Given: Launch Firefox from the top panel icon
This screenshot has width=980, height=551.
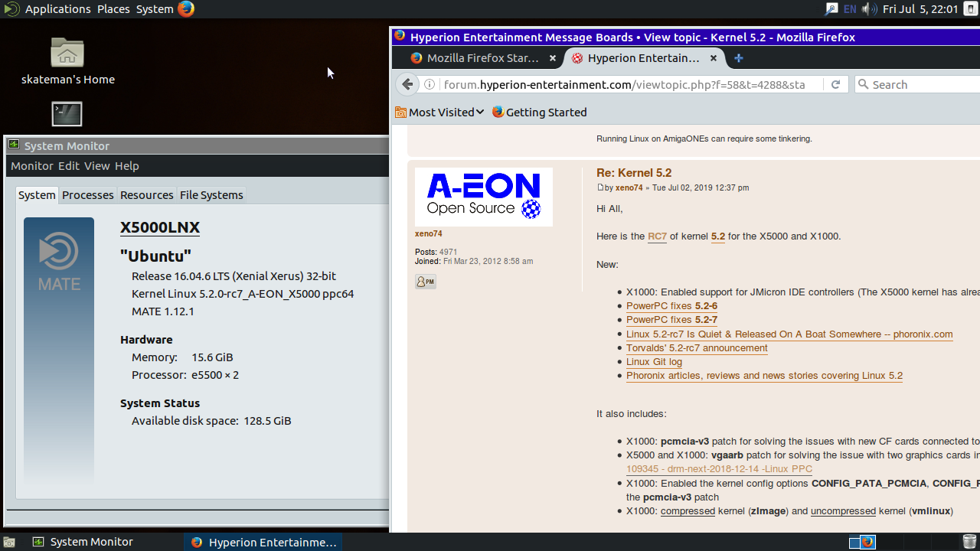Looking at the screenshot, I should click(186, 9).
